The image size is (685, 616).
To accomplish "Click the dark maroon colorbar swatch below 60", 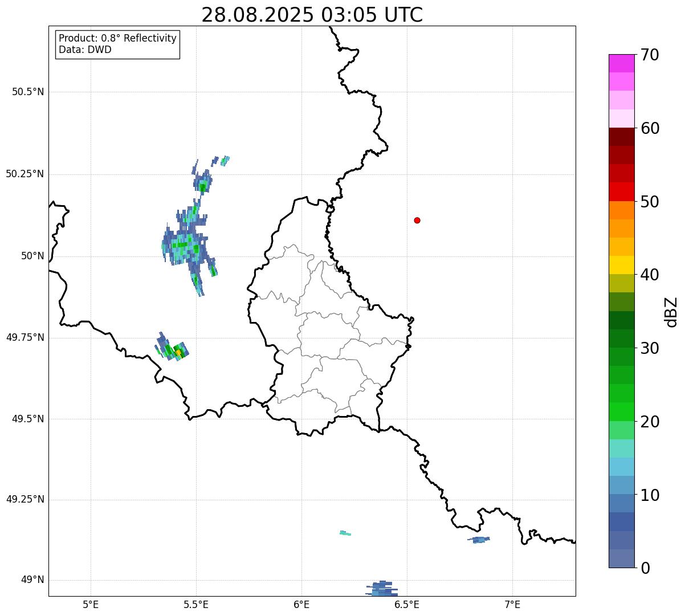I will [621, 137].
